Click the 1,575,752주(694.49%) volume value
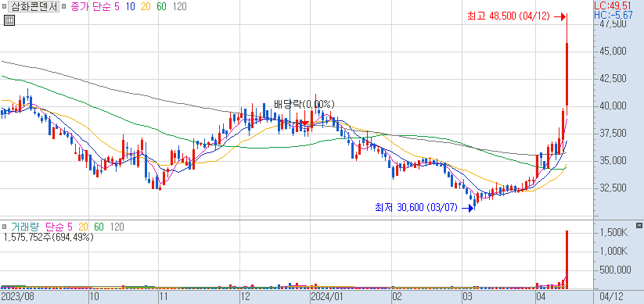 [48, 237]
